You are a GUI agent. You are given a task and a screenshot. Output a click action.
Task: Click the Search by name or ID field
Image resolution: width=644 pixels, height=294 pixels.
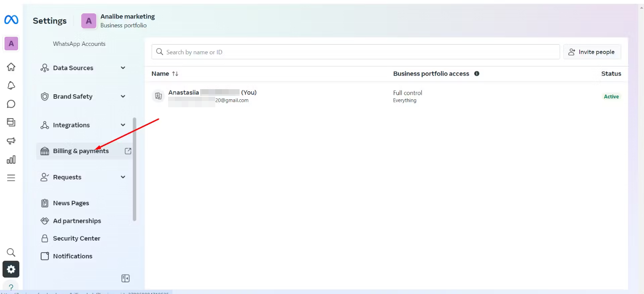(x=356, y=52)
